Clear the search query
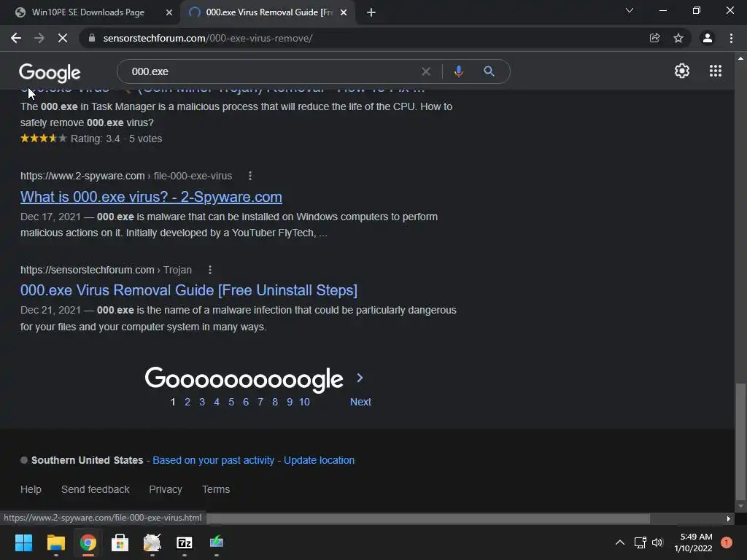The width and height of the screenshot is (747, 560). pos(426,71)
